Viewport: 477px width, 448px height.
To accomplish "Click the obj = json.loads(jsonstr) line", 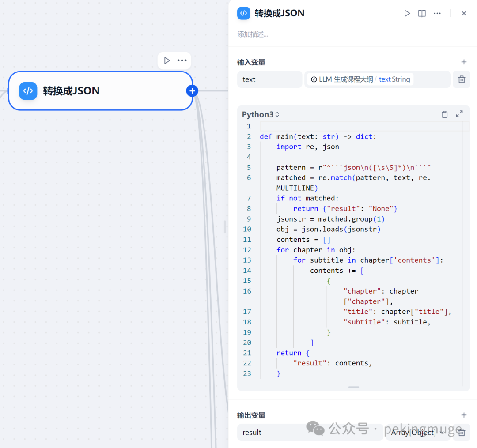I will click(328, 230).
